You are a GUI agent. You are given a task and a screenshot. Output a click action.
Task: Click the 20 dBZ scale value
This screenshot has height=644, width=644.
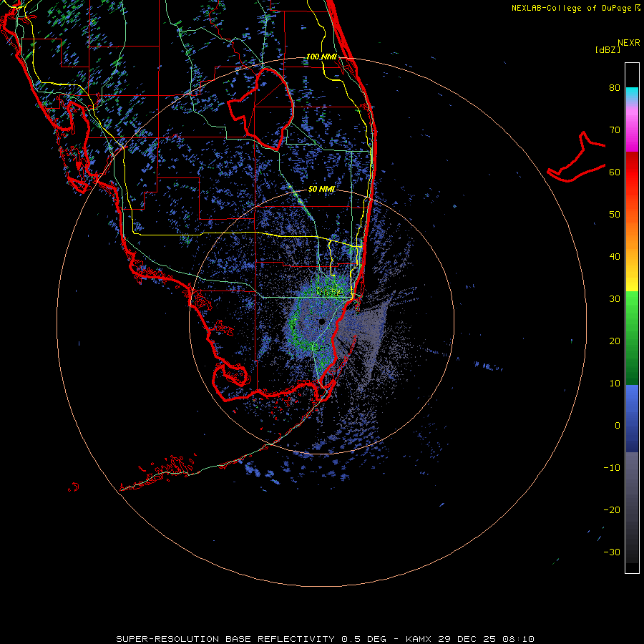click(x=615, y=341)
